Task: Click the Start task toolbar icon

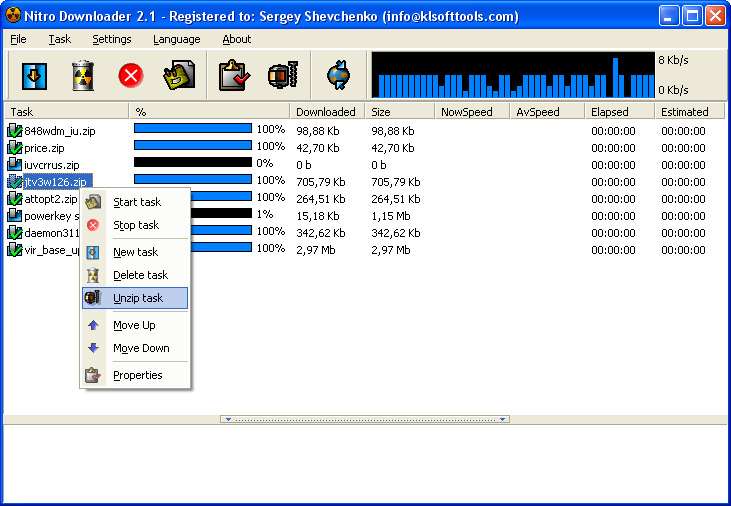Action: click(179, 75)
